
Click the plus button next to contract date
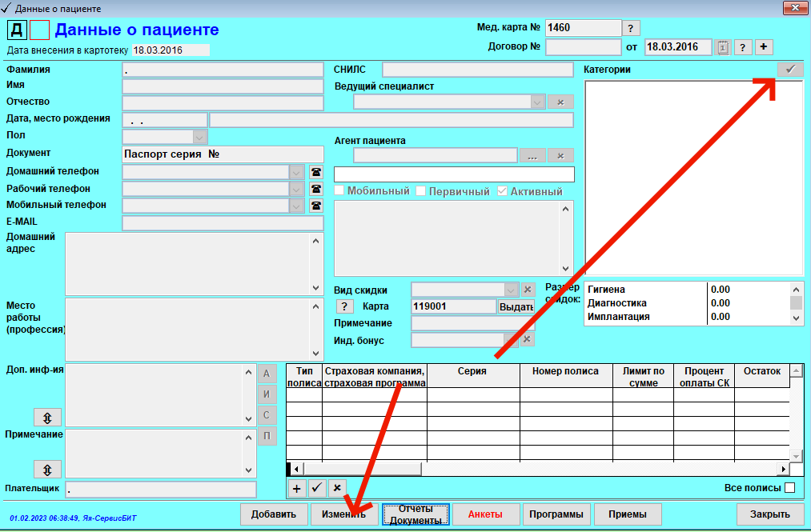765,47
